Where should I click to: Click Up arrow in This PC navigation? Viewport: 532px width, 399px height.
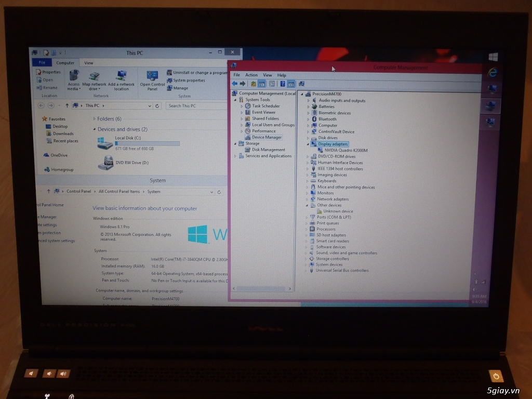pos(67,105)
